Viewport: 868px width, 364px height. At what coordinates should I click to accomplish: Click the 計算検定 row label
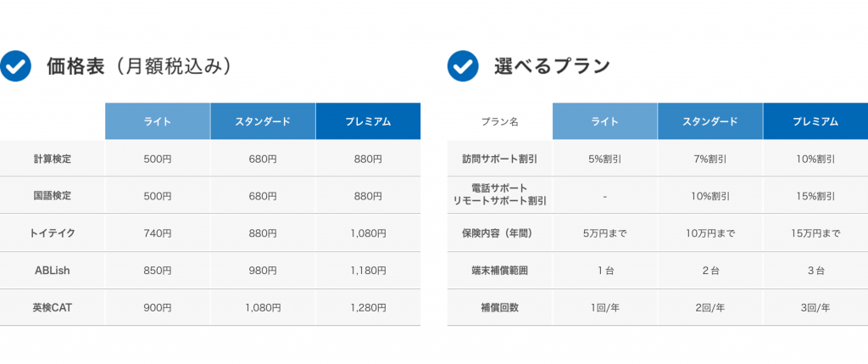(x=52, y=159)
